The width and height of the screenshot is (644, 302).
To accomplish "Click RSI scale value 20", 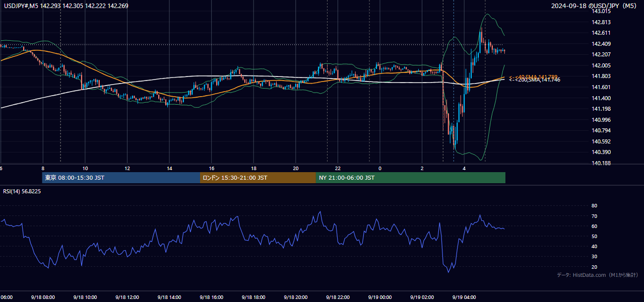I will (x=594, y=267).
